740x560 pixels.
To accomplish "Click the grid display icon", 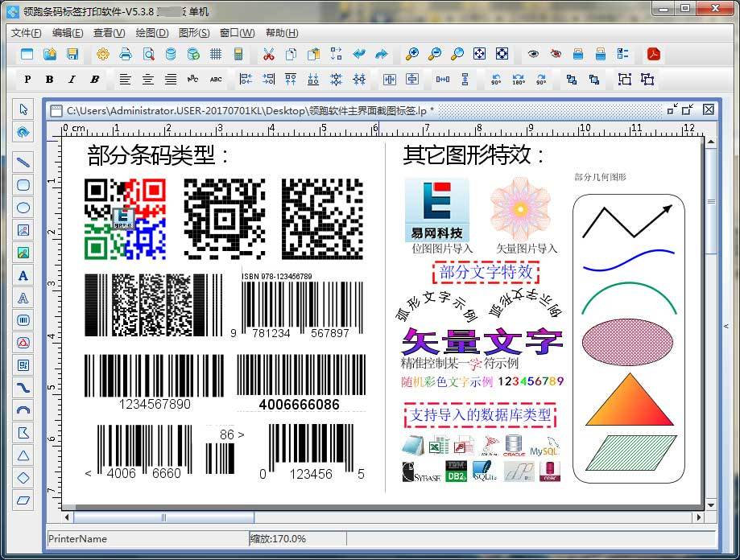I will click(216, 54).
